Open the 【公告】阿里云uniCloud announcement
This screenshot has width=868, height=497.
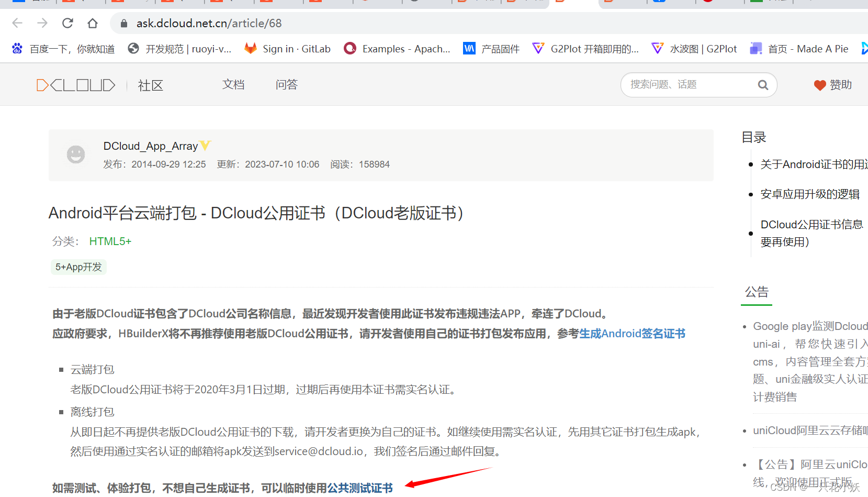tap(810, 473)
